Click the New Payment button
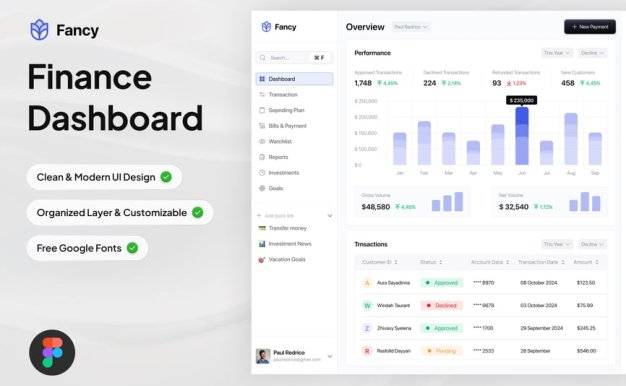The width and height of the screenshot is (626, 386). [x=590, y=27]
